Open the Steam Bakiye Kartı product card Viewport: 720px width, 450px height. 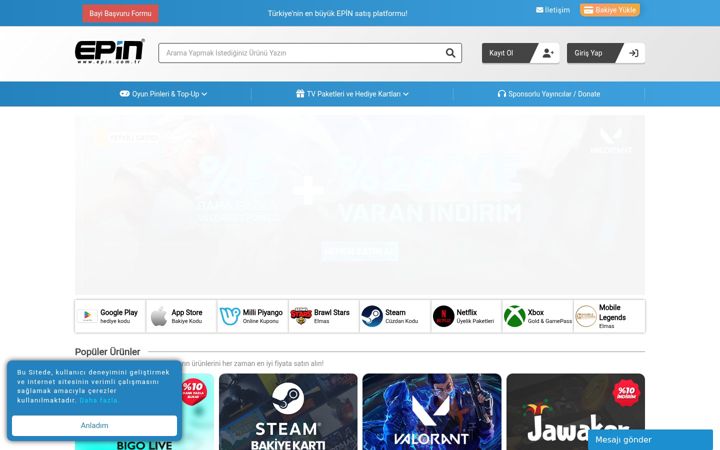coord(288,412)
